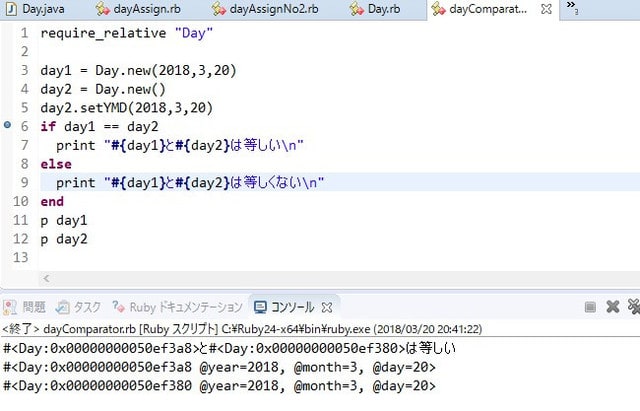
Task: Click the first console output line
Action: click(x=230, y=348)
